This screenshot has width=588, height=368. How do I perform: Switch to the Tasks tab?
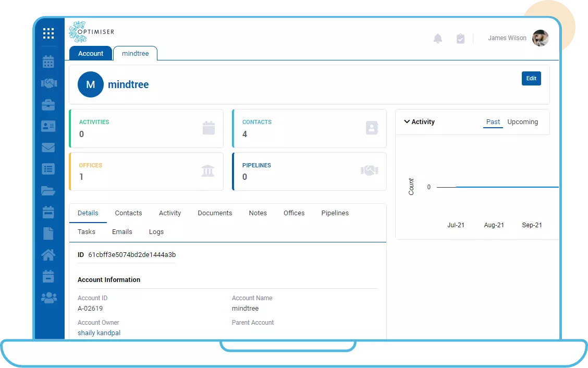click(x=86, y=232)
